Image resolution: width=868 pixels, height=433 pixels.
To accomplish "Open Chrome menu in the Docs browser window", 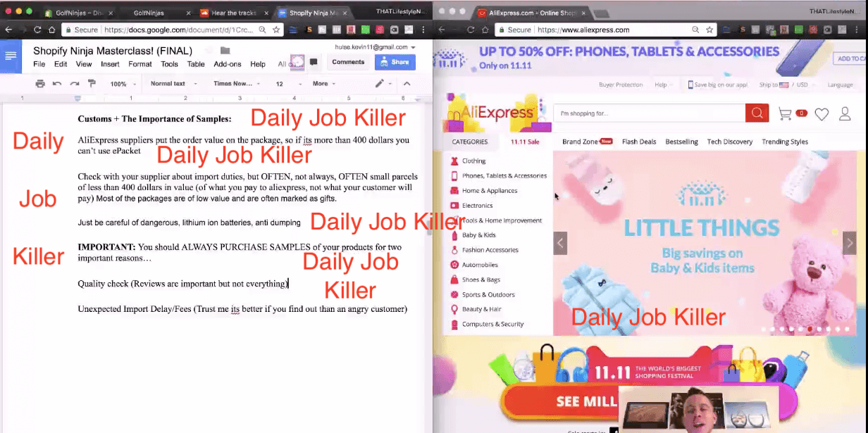I will point(424,30).
